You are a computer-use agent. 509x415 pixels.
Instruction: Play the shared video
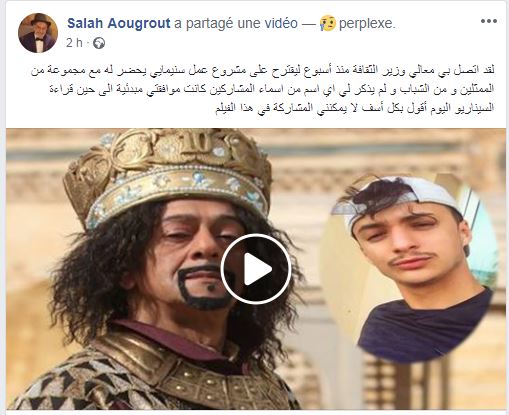point(256,269)
